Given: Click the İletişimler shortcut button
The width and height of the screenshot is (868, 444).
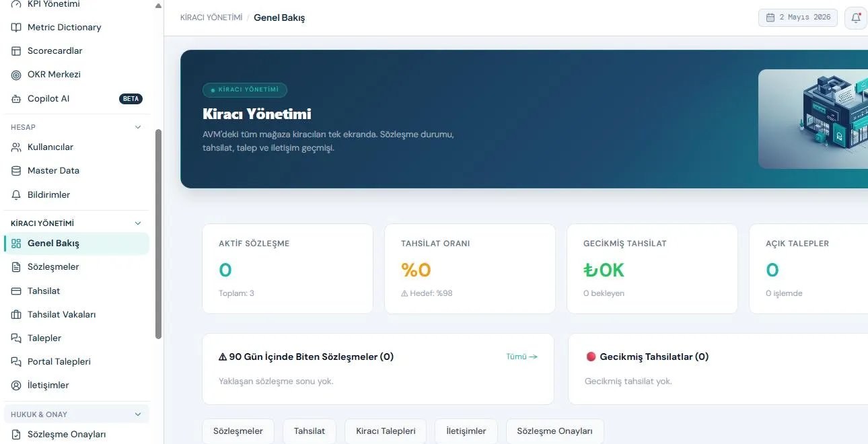Looking at the screenshot, I should (466, 431).
